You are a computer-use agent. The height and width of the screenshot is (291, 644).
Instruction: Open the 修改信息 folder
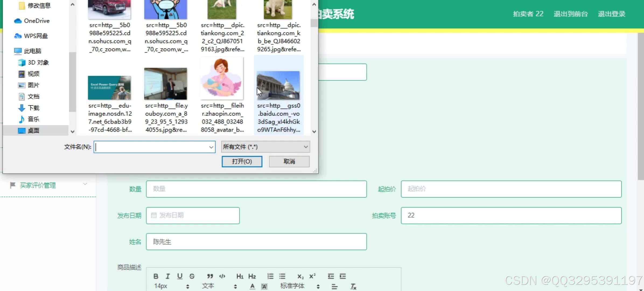point(35,5)
